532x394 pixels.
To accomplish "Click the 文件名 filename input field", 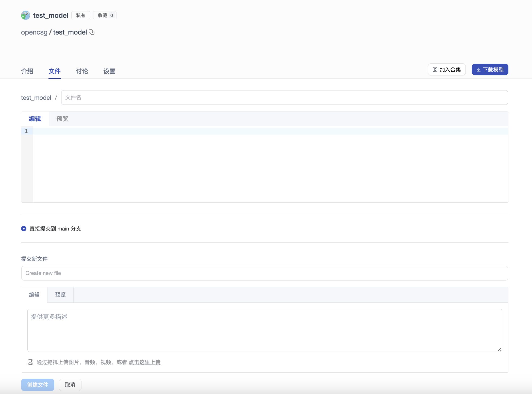I will 284,97.
